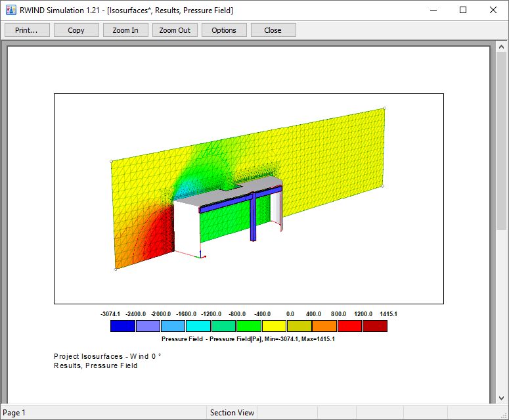Click the RWIND Simulation app icon
Viewport: 509px width, 420px height.
click(x=11, y=10)
